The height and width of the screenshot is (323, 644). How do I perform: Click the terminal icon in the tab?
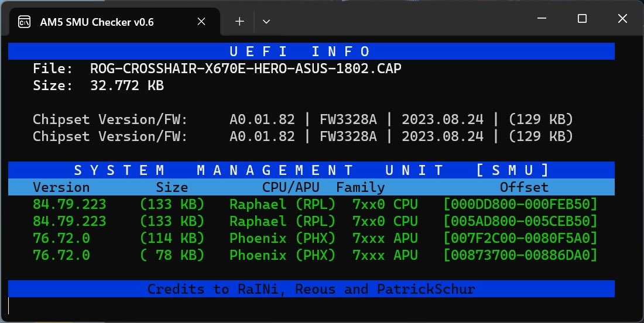tap(24, 22)
